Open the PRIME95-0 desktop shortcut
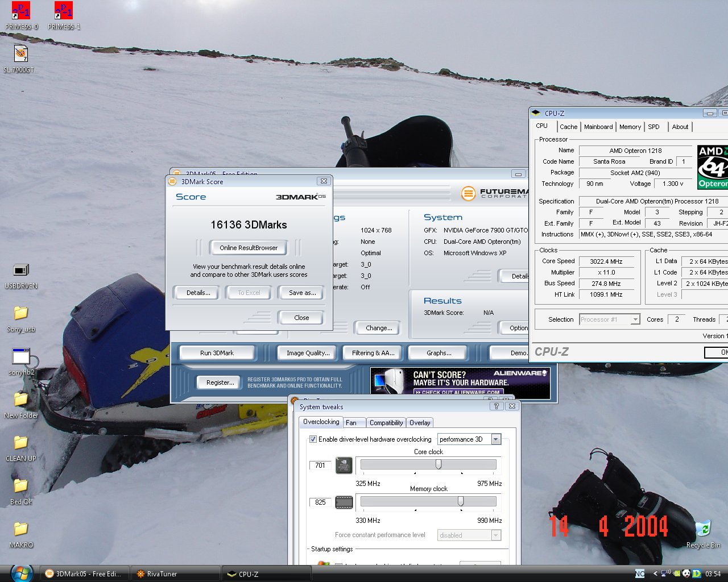Viewport: 728px width, 582px height. 21,15
